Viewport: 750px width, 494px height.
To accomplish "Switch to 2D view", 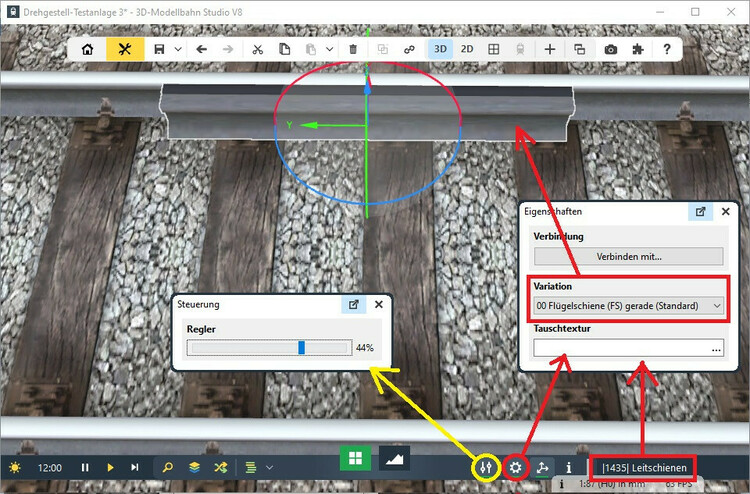I will (467, 49).
